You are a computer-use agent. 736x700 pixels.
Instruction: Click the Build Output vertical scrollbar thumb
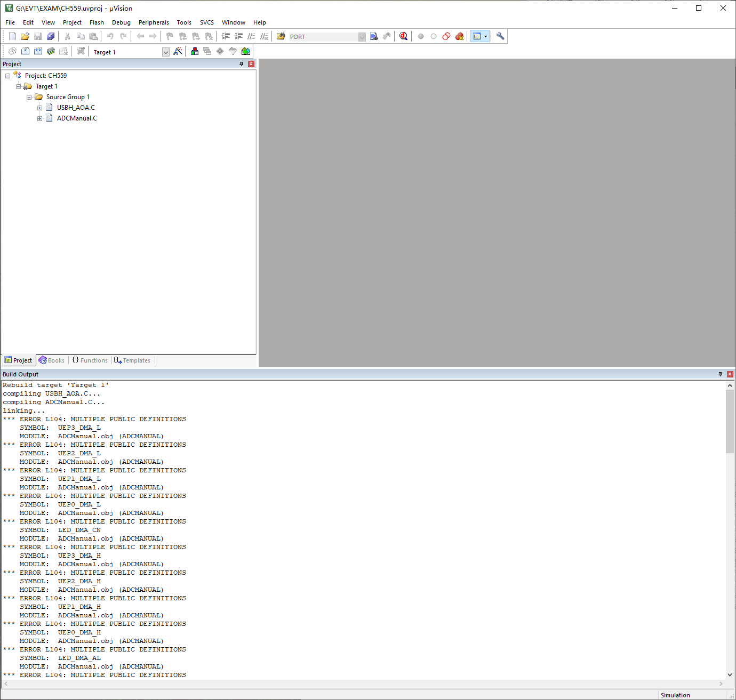pos(730,421)
